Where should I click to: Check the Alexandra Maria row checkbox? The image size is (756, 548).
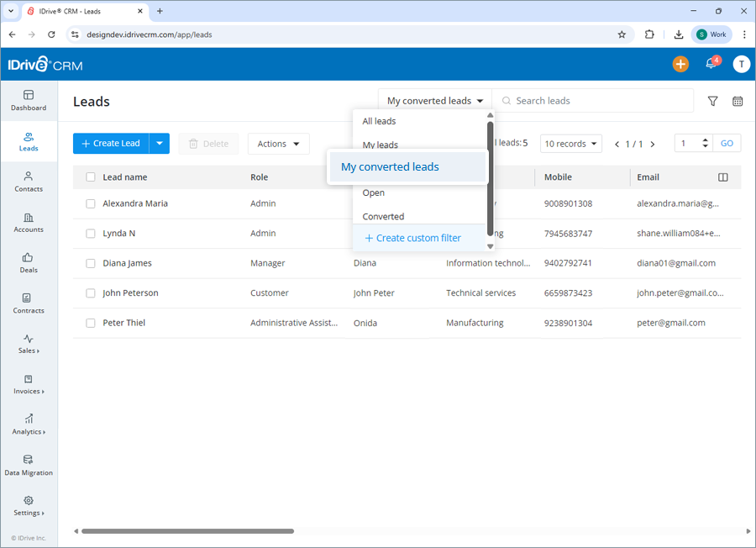coord(92,203)
